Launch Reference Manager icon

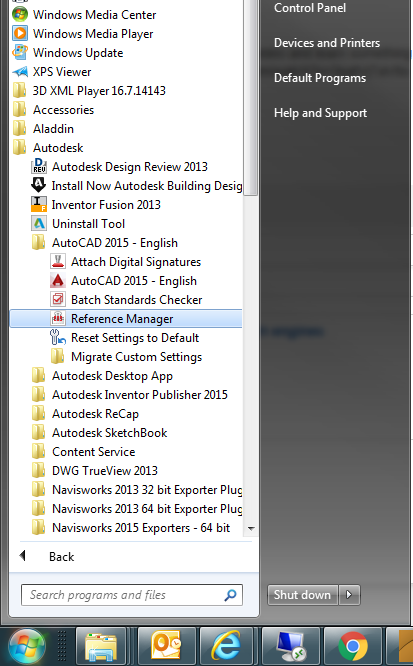[58, 319]
